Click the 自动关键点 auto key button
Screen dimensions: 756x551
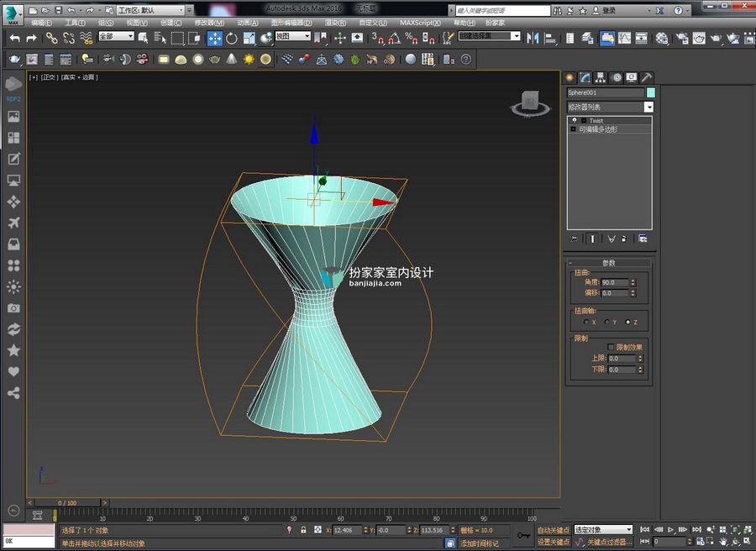click(x=554, y=530)
